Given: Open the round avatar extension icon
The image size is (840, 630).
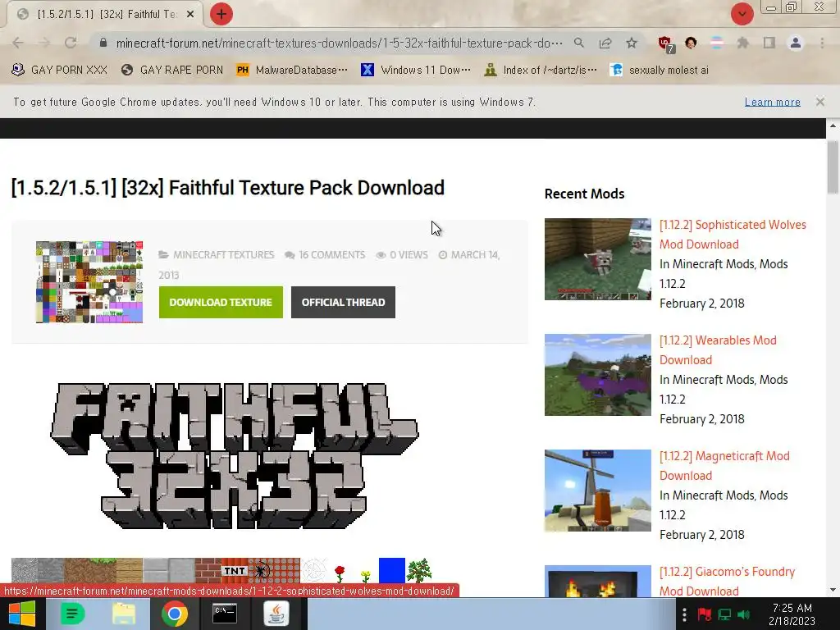Looking at the screenshot, I should (691, 43).
